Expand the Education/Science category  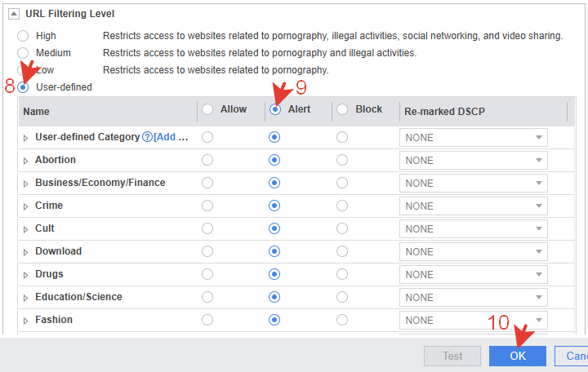click(x=26, y=298)
